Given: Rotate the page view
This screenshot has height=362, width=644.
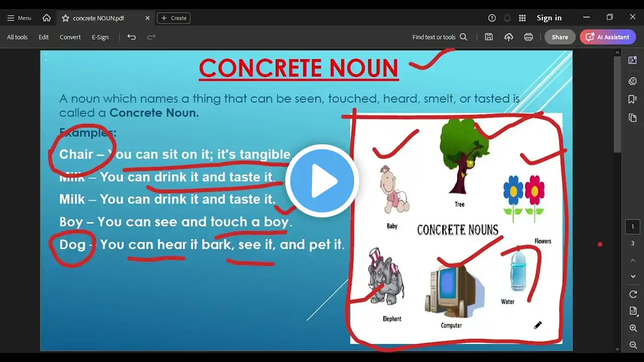Looking at the screenshot, I should 633,294.
